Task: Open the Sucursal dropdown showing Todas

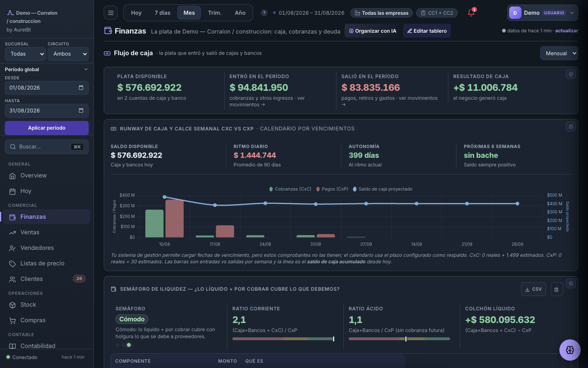Action: [x=25, y=54]
